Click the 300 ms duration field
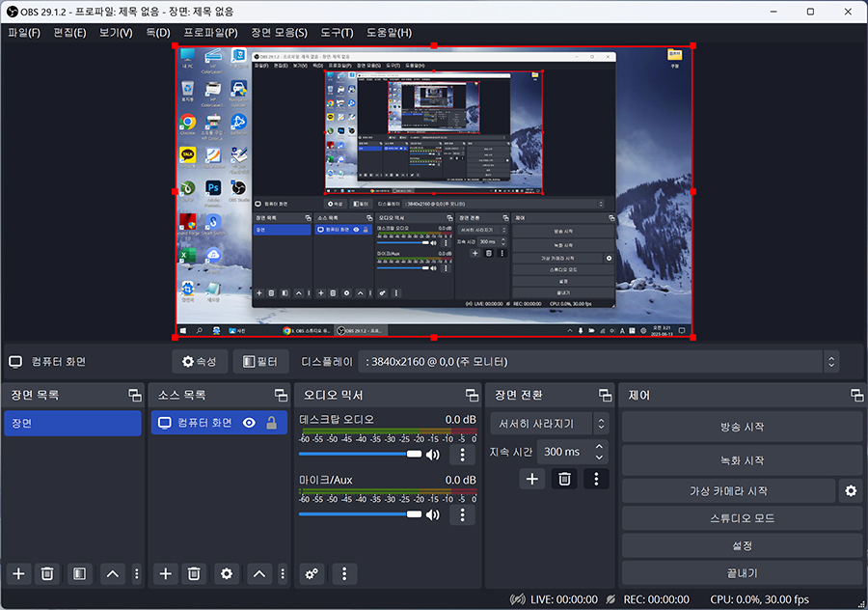The image size is (868, 610). point(566,452)
